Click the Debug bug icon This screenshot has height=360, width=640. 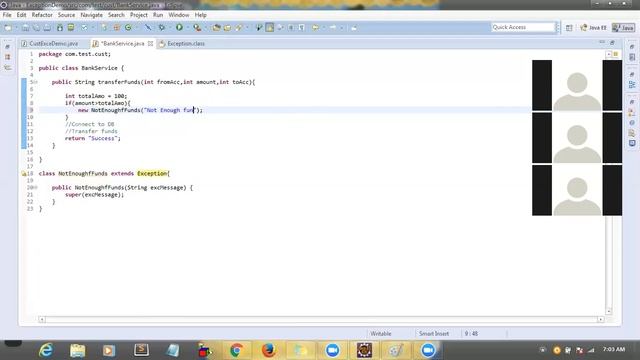coord(162,28)
